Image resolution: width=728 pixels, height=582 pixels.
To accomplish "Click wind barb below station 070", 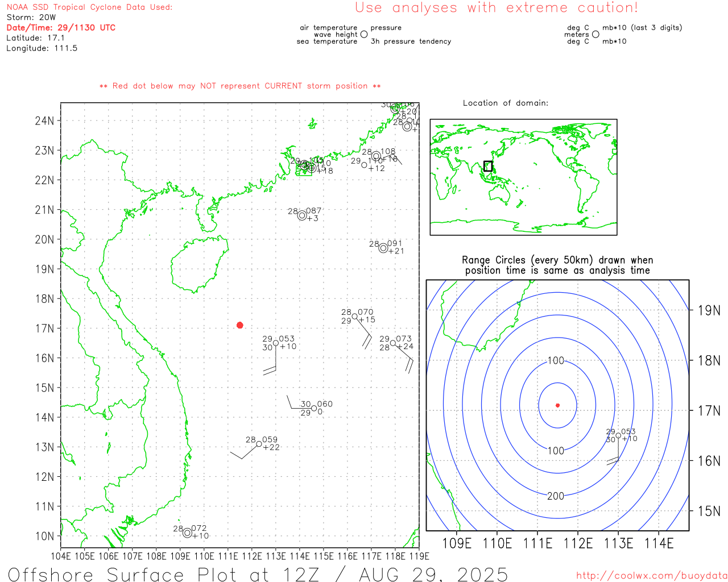I will click(x=364, y=333).
